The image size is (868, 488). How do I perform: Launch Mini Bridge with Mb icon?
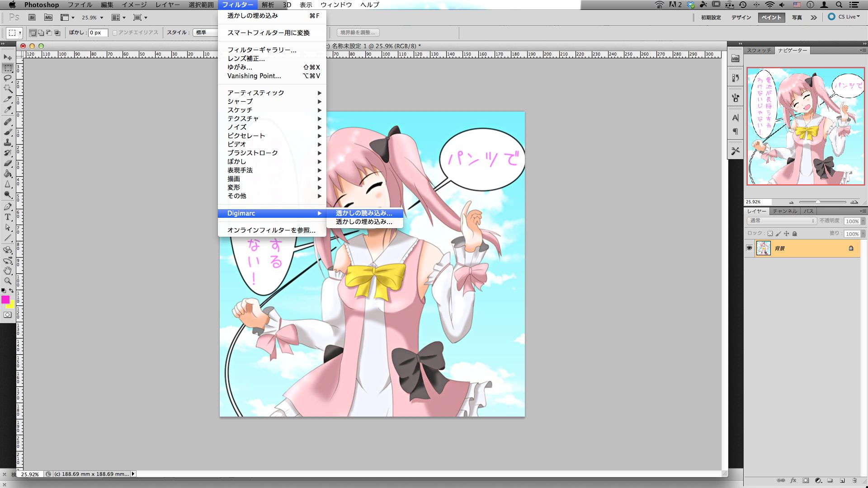pyautogui.click(x=48, y=17)
